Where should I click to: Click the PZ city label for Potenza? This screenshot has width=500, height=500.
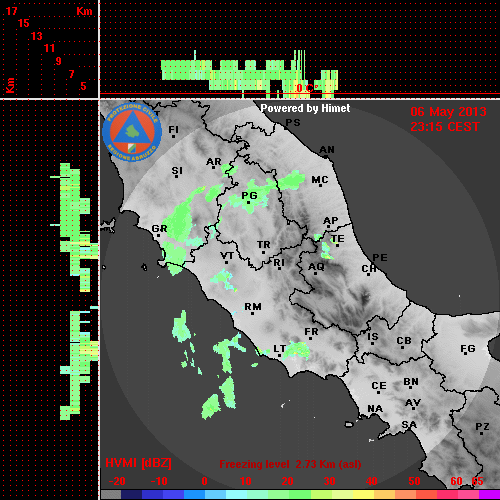[x=482, y=427]
